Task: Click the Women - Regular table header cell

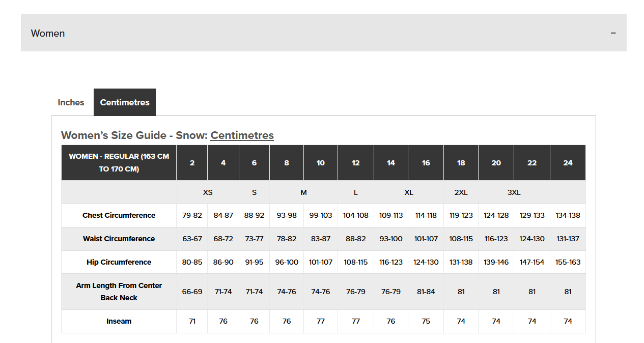Action: click(119, 163)
